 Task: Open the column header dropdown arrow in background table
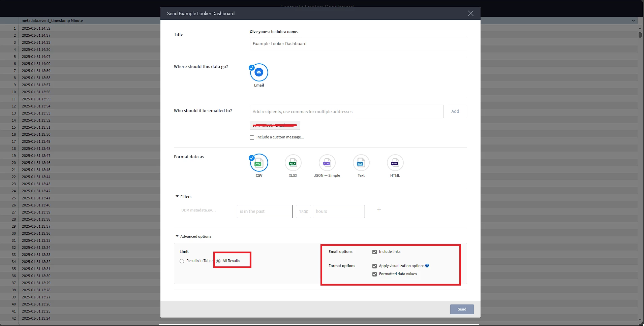[634, 21]
